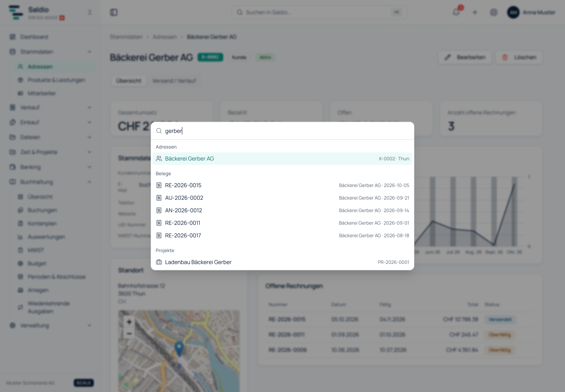The width and height of the screenshot is (565, 392).
Task: Click the magnifier icon in search dialog
Action: pyautogui.click(x=159, y=131)
